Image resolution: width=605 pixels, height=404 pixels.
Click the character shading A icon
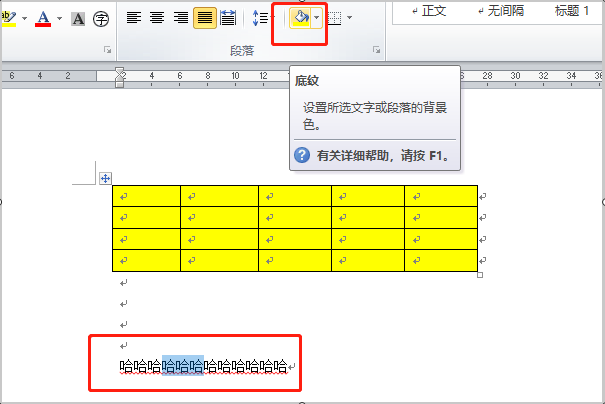[78, 19]
